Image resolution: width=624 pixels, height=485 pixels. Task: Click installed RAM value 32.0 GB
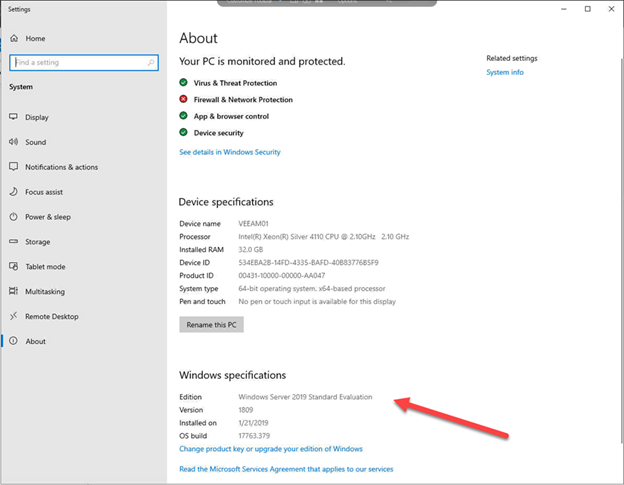point(251,249)
